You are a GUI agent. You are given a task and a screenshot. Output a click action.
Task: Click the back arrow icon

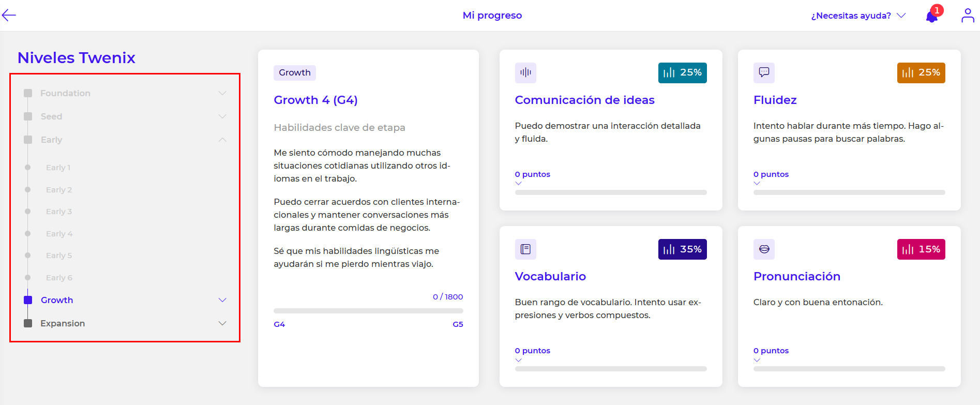coord(9,16)
